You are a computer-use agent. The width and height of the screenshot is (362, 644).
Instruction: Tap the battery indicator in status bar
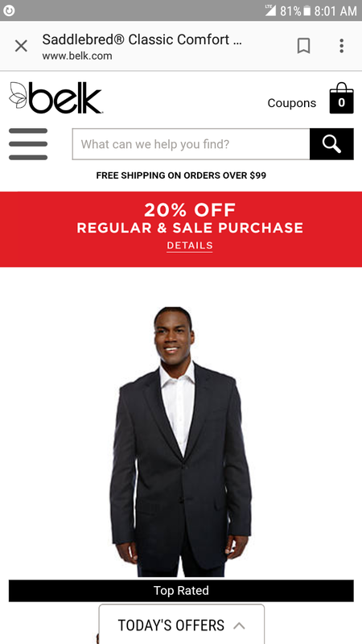pos(306,11)
